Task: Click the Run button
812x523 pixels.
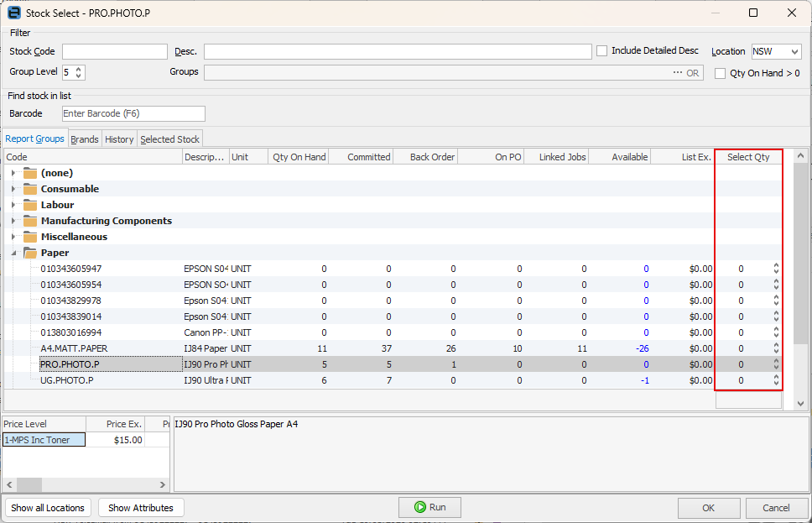Action: point(429,507)
